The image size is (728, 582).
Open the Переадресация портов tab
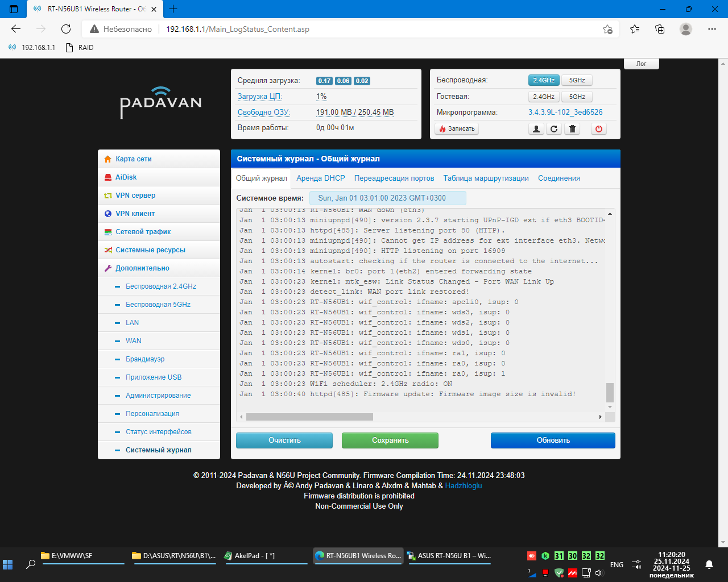(394, 178)
